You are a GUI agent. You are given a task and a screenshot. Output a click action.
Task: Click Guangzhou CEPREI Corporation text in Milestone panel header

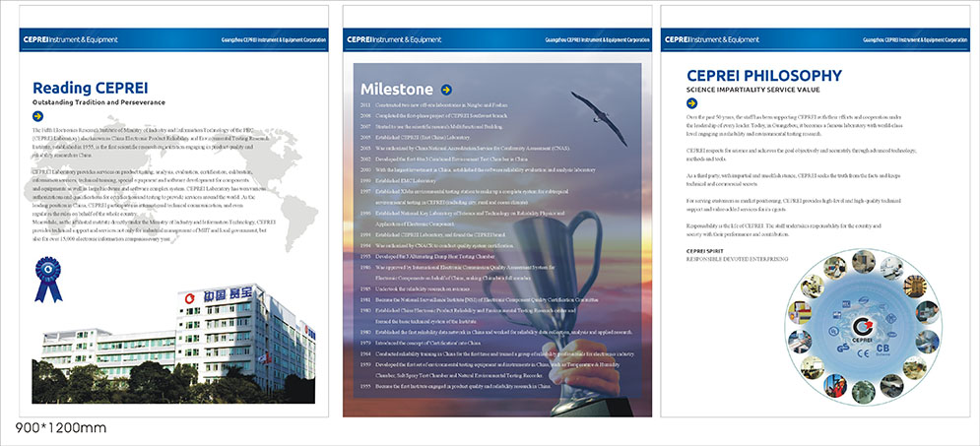click(x=598, y=40)
